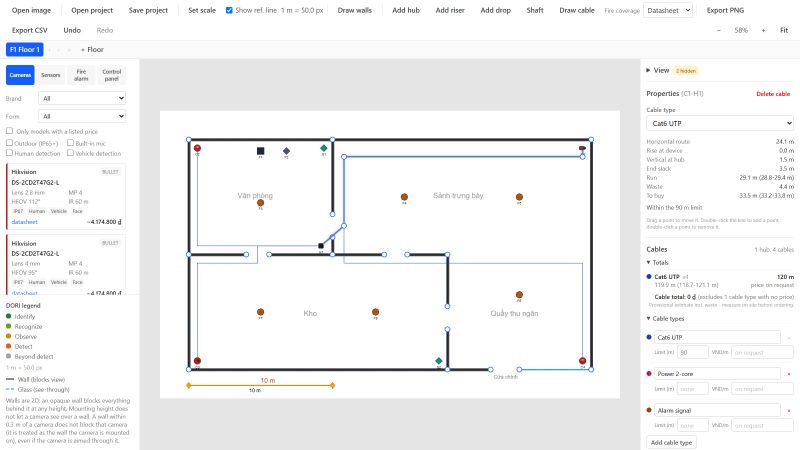This screenshot has width=800, height=450.
Task: Expand the View section
Action: point(658,70)
